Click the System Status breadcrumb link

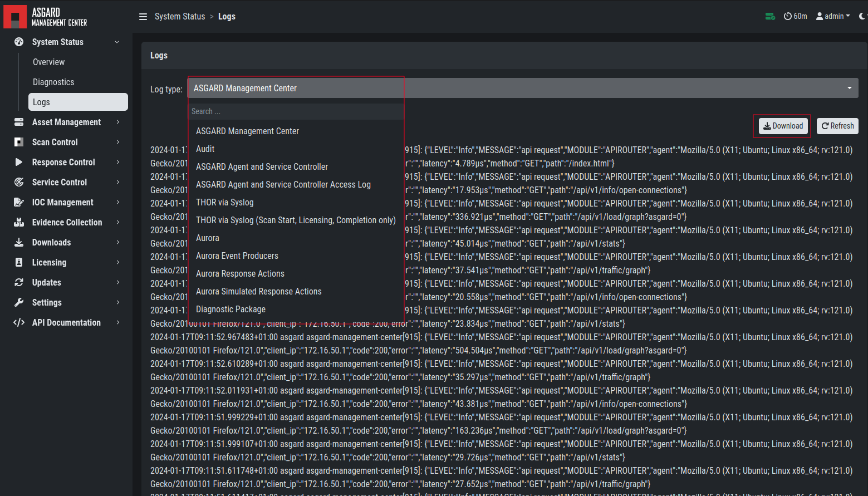(x=180, y=17)
